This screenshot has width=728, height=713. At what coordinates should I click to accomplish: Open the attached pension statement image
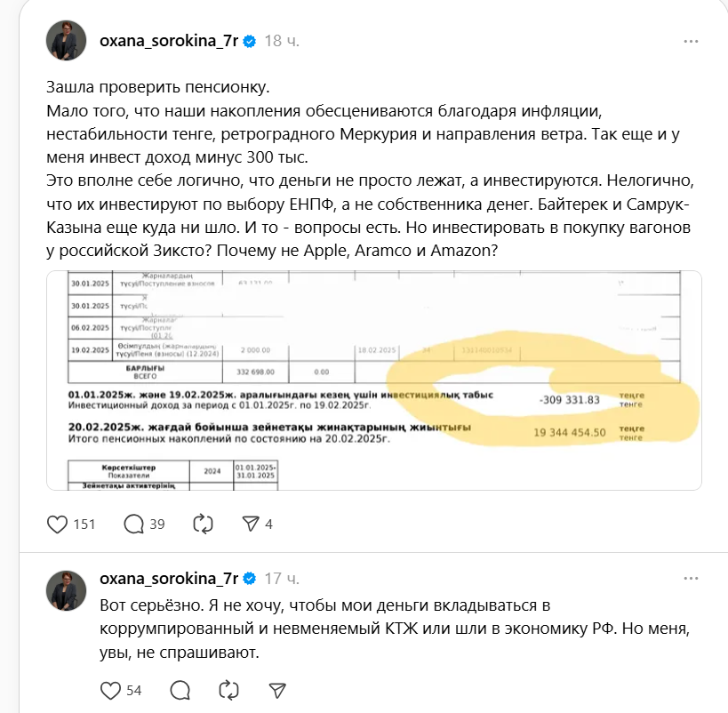coord(374,381)
